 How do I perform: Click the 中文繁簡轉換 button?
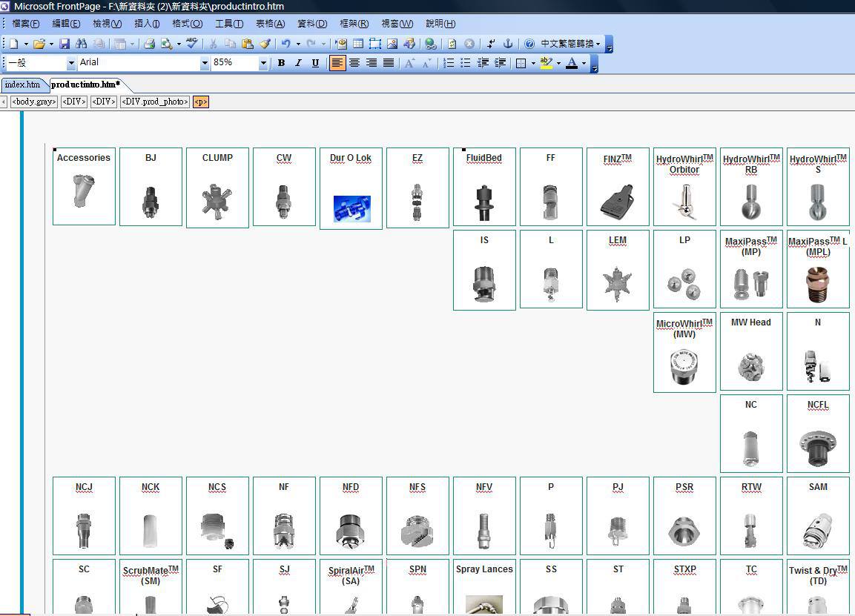pyautogui.click(x=570, y=44)
